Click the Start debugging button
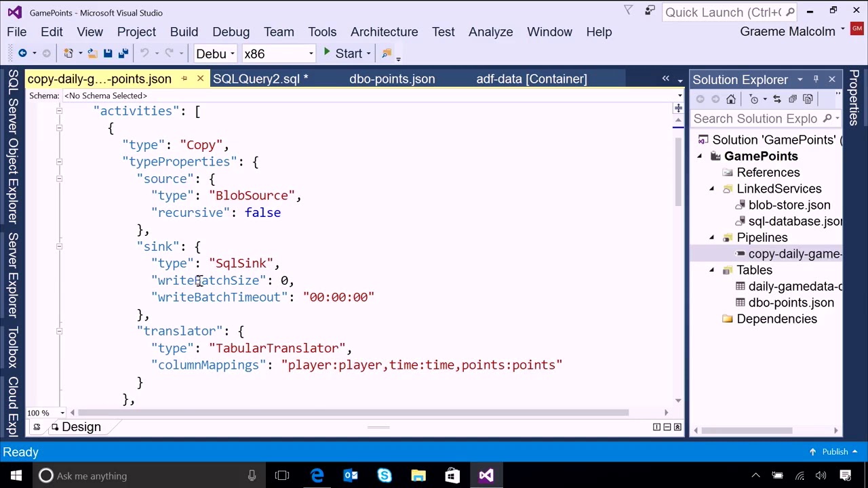This screenshot has height=488, width=868. click(342, 54)
